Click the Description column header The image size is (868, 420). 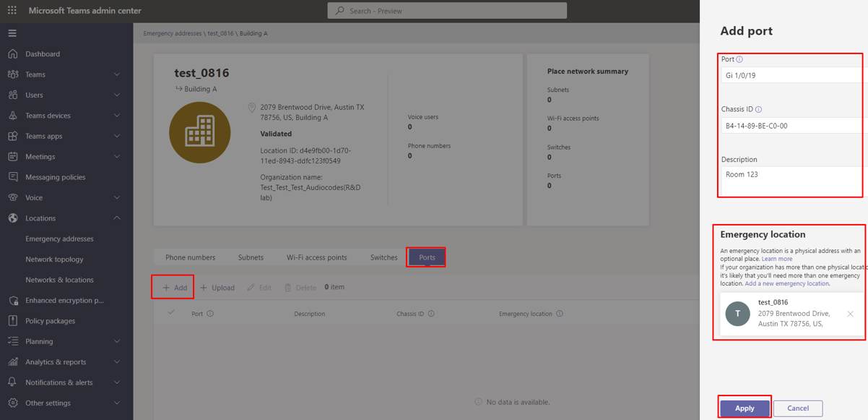pyautogui.click(x=309, y=314)
